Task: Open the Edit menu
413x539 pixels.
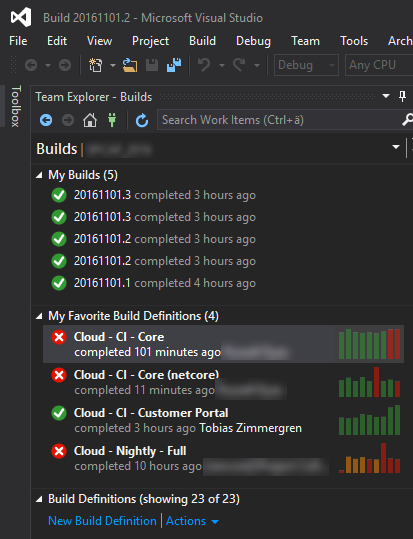Action: [x=57, y=41]
